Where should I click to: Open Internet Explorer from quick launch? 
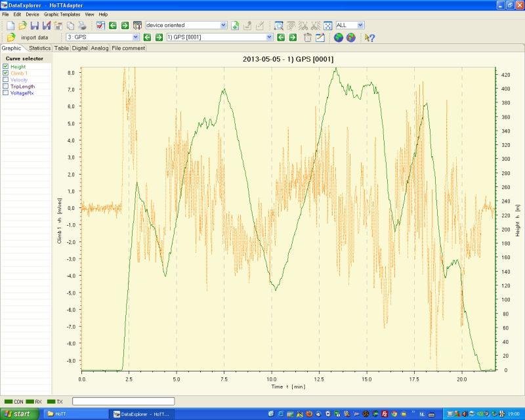(281, 414)
